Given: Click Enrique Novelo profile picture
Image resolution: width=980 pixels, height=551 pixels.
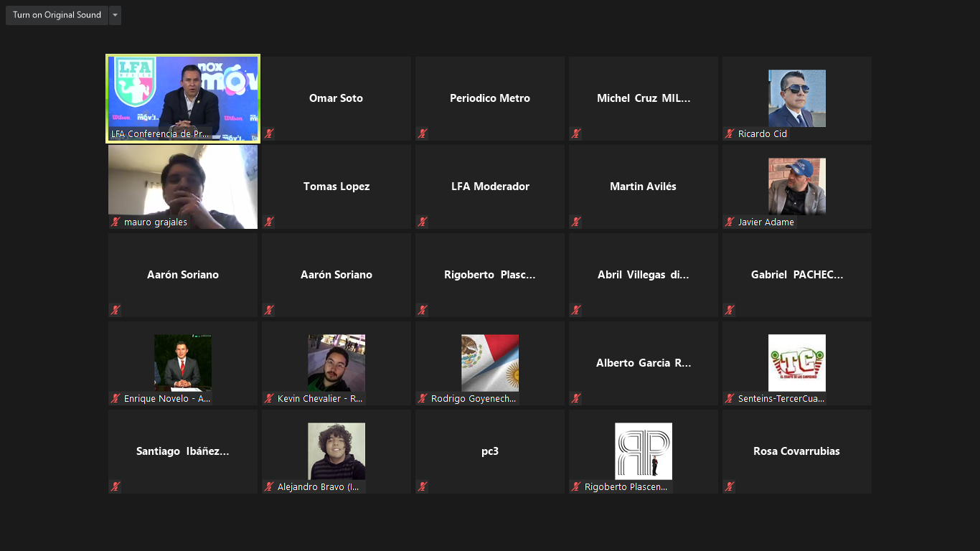Looking at the screenshot, I should tap(183, 362).
